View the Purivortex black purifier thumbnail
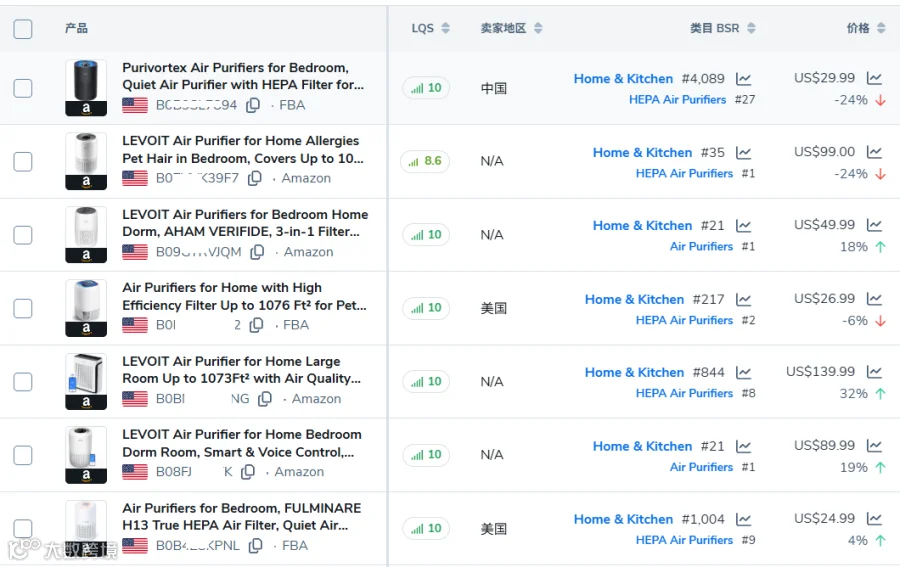 pos(86,88)
